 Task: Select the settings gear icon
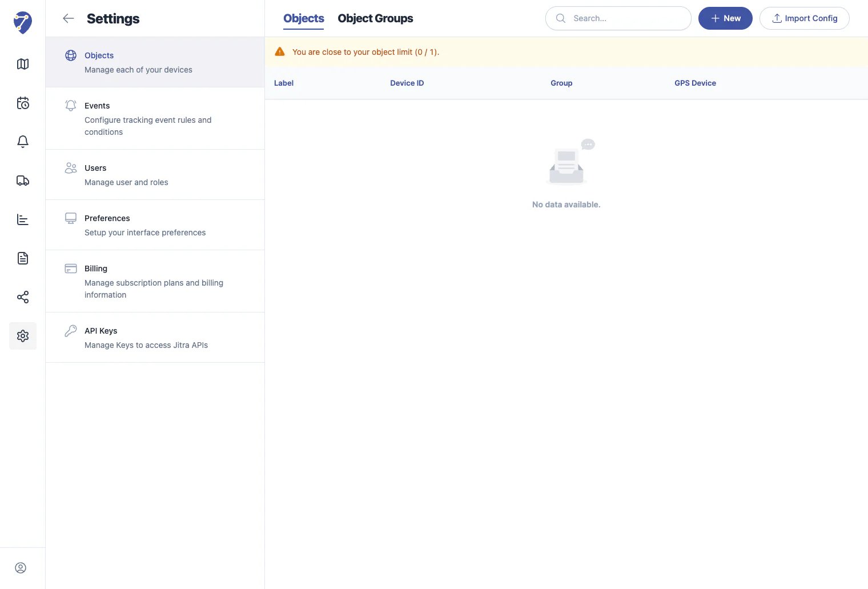pyautogui.click(x=23, y=336)
